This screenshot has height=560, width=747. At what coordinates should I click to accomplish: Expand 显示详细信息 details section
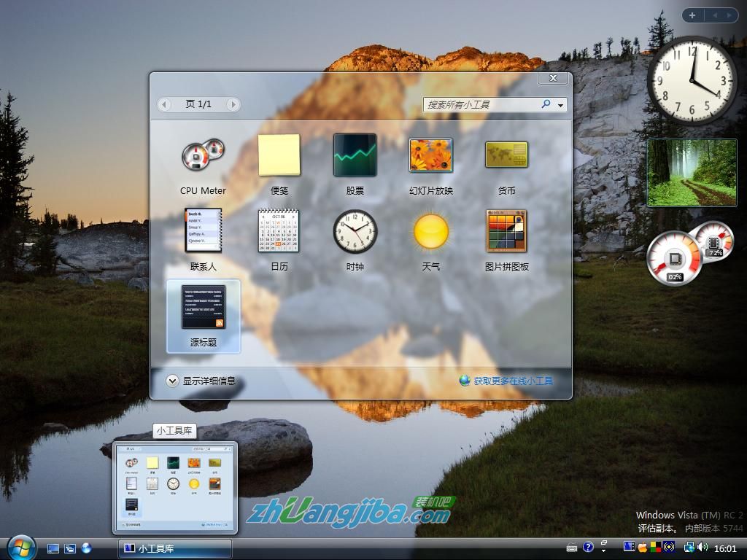click(172, 381)
